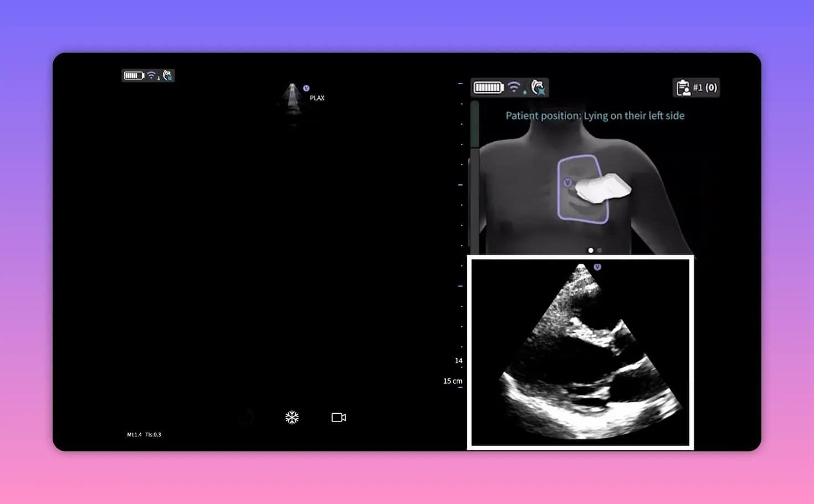This screenshot has height=504, width=814.
Task: Select the first pagination dot under the torso
Action: point(591,250)
